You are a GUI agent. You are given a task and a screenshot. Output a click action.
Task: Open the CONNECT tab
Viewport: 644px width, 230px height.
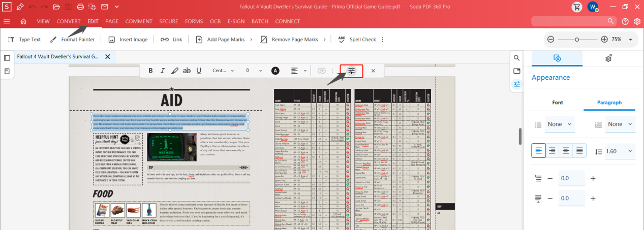pyautogui.click(x=288, y=21)
